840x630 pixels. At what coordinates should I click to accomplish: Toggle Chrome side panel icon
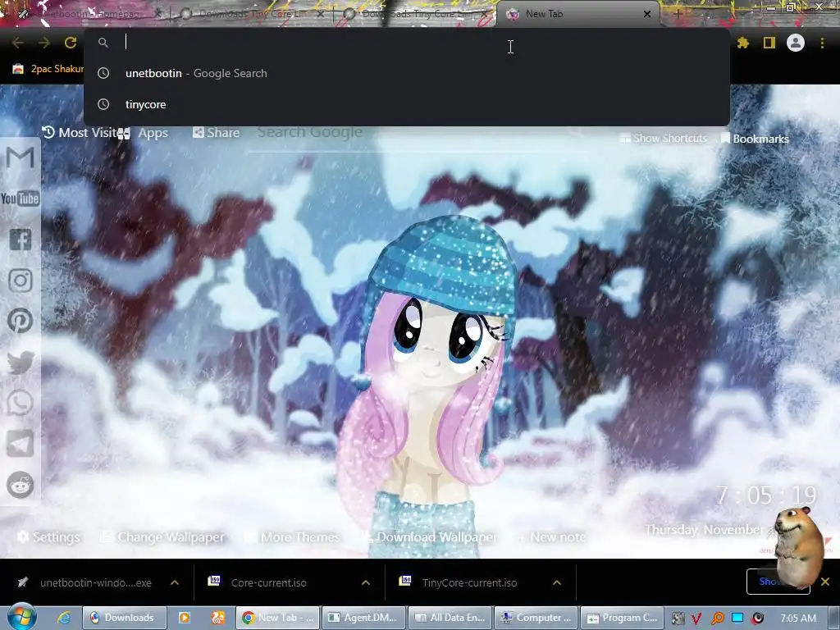[x=769, y=43]
